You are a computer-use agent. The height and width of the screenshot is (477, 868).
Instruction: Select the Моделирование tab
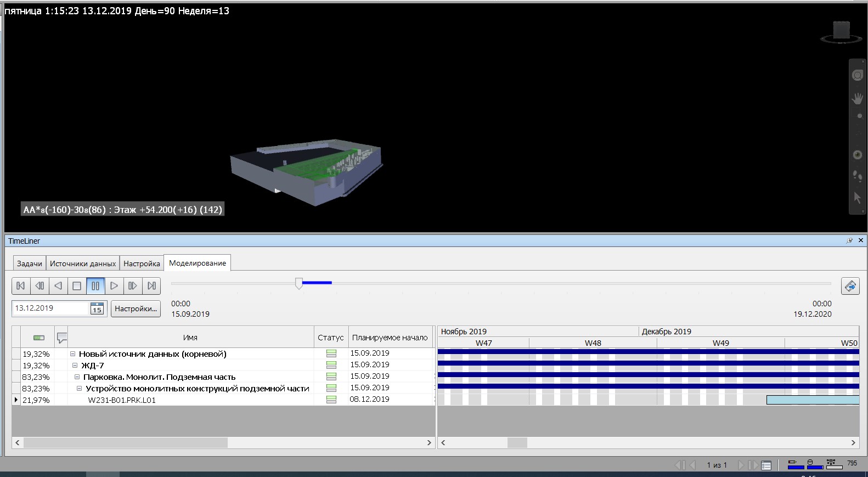[198, 263]
